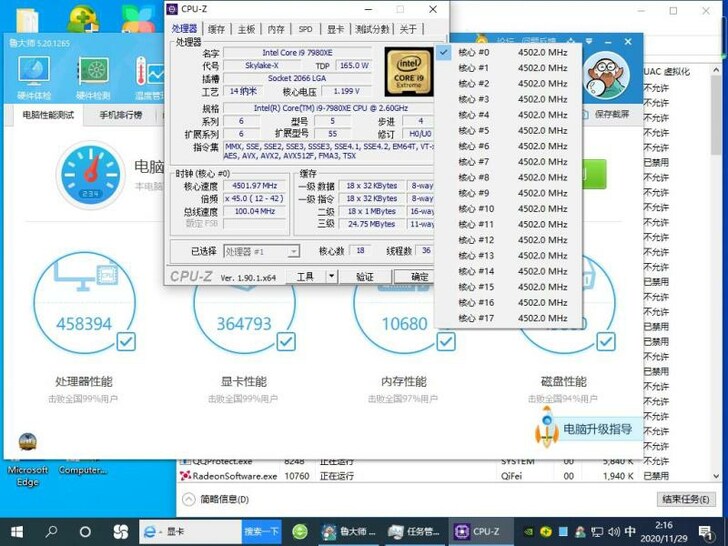Viewport: 728px width, 546px height.
Task: Click the 工具 button in CPU-Z
Action: [x=305, y=277]
